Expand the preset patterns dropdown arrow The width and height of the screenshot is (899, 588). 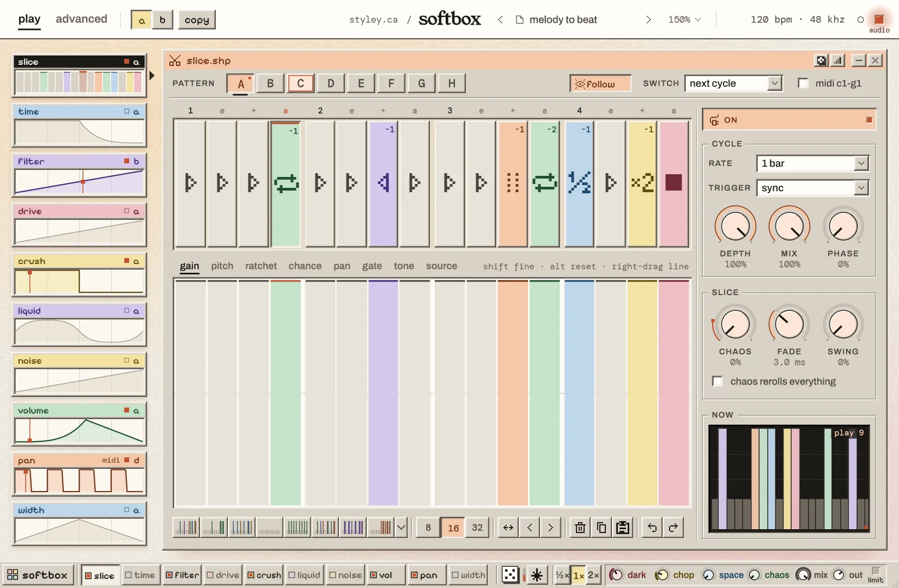402,528
